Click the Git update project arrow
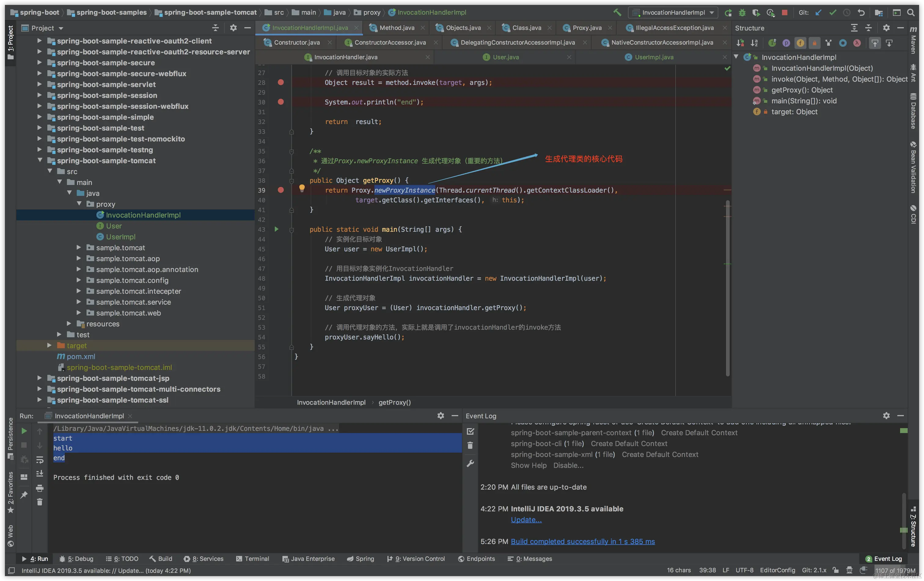The height and width of the screenshot is (581, 924). pos(819,12)
